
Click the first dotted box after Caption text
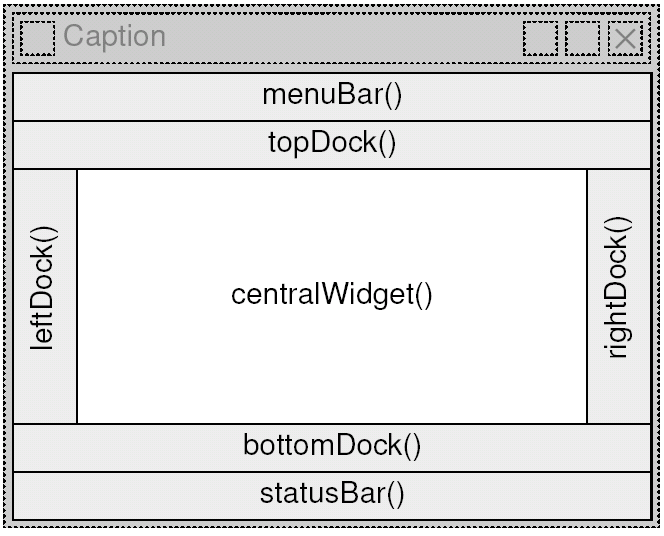coord(540,38)
